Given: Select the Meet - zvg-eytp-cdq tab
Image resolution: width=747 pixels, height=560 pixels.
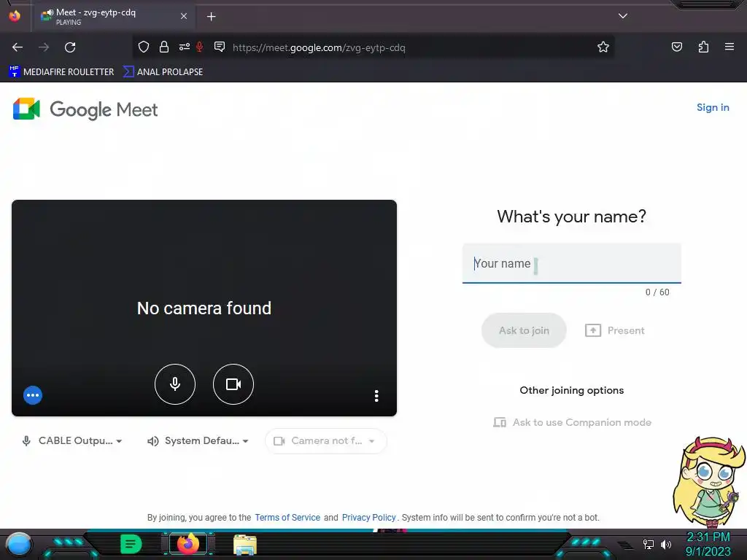Looking at the screenshot, I should click(x=113, y=16).
